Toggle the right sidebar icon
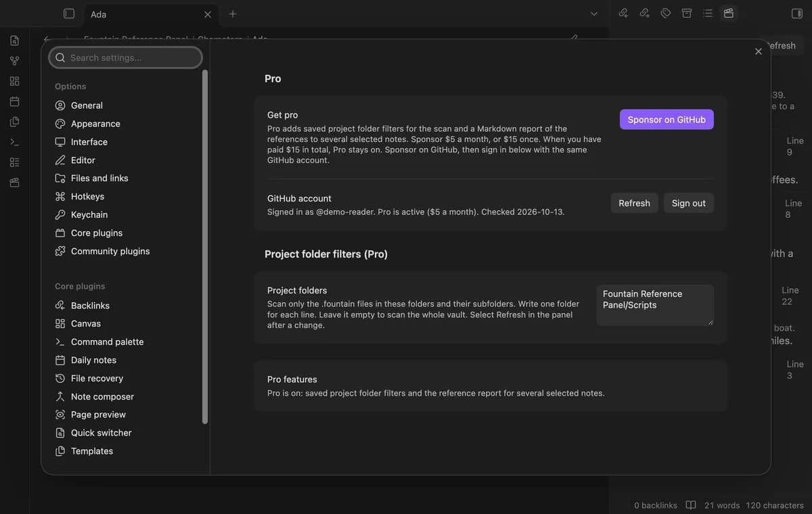The image size is (812, 514). pos(796,14)
